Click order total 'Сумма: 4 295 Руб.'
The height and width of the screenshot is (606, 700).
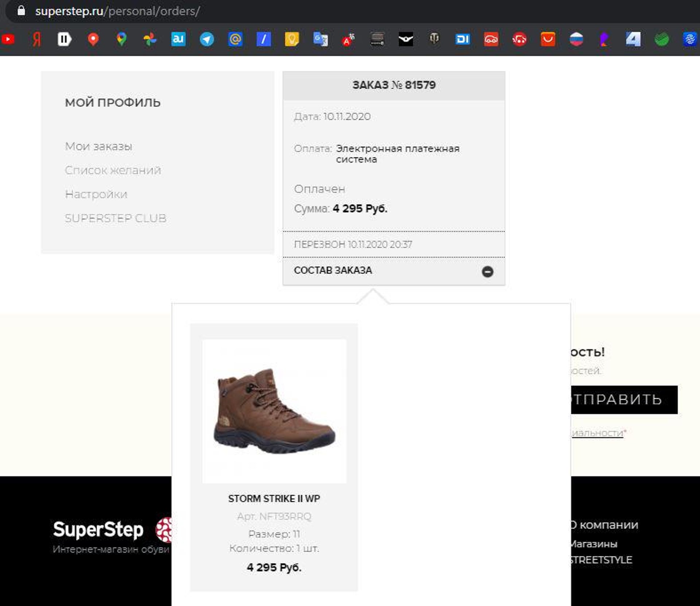(x=341, y=208)
